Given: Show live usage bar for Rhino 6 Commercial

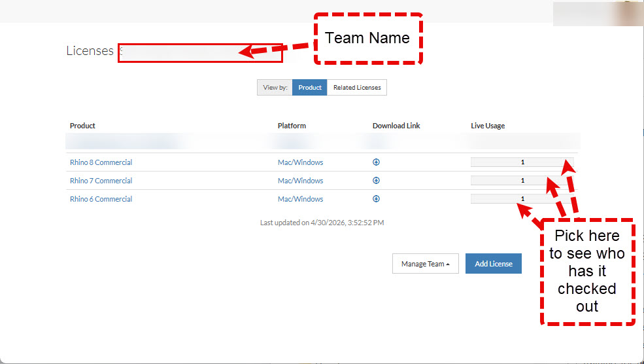Looking at the screenshot, I should (x=522, y=198).
